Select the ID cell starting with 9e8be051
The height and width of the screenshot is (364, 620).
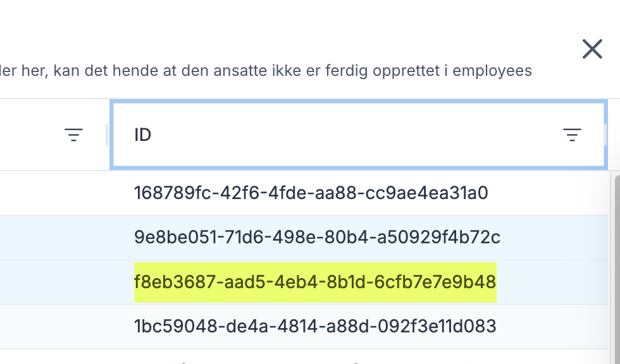(317, 238)
